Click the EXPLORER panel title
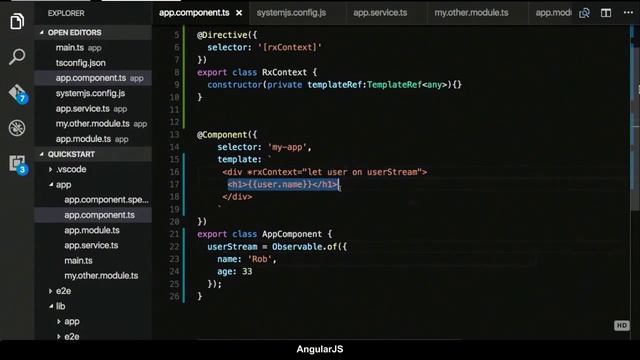 66,13
